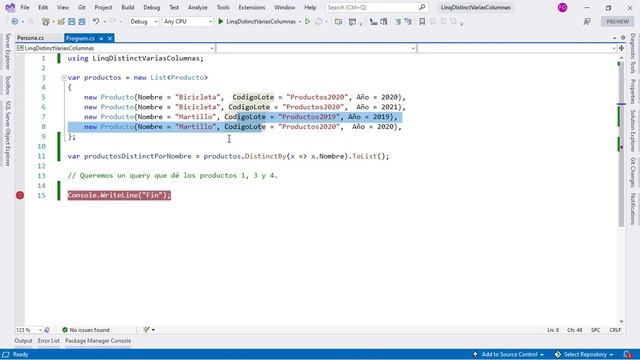Open the Any CPU platform dropdown
Viewport: 640px width, 360px height.
point(188,22)
